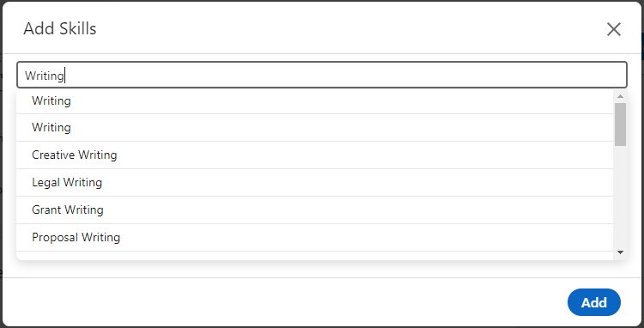This screenshot has height=328, width=644.
Task: Click the partially visible row below Proposal Writing
Action: point(315,256)
